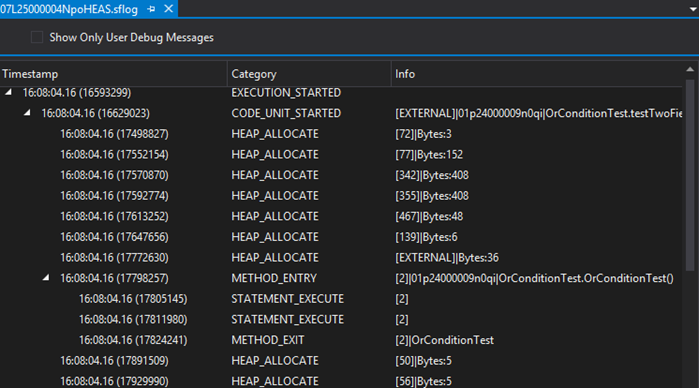Select the METHOD_EXIT category cell
This screenshot has height=388, width=700.
coord(267,340)
